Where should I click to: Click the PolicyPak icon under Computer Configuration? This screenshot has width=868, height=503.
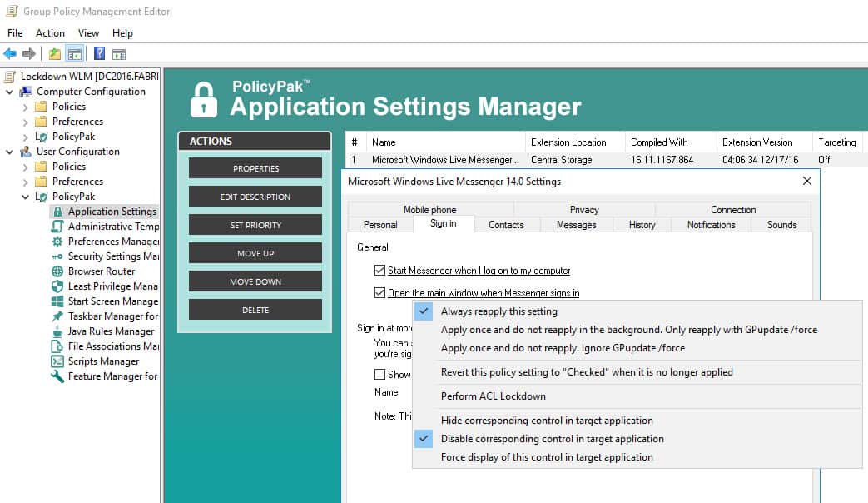pyautogui.click(x=41, y=137)
